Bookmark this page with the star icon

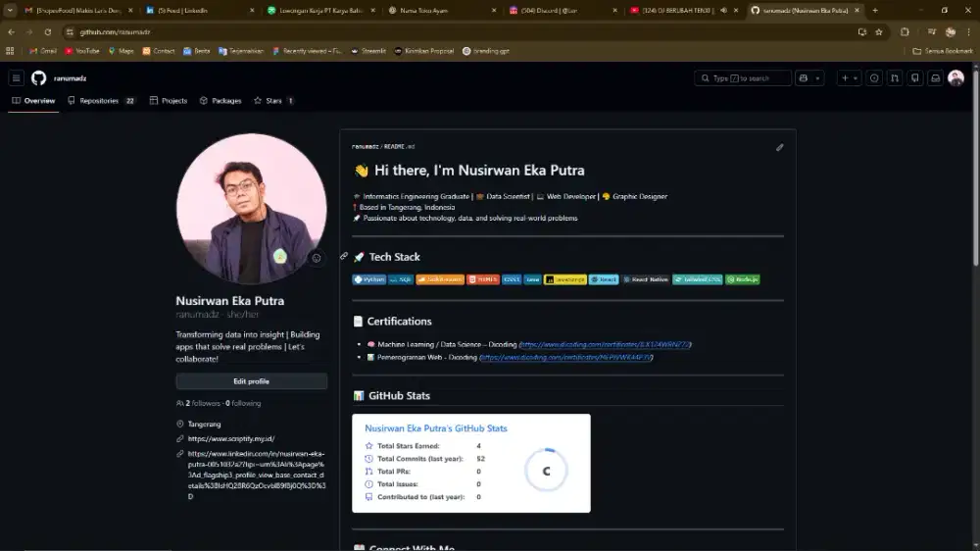tap(879, 31)
